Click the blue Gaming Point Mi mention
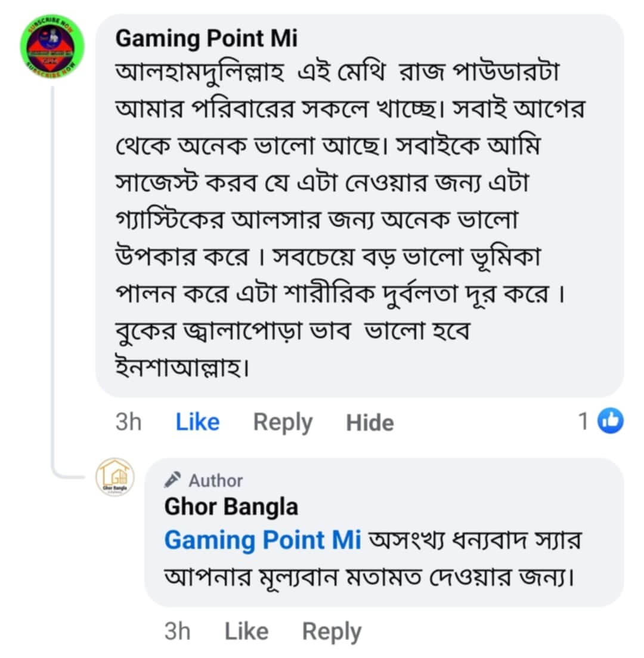This screenshot has width=644, height=658. point(262,540)
